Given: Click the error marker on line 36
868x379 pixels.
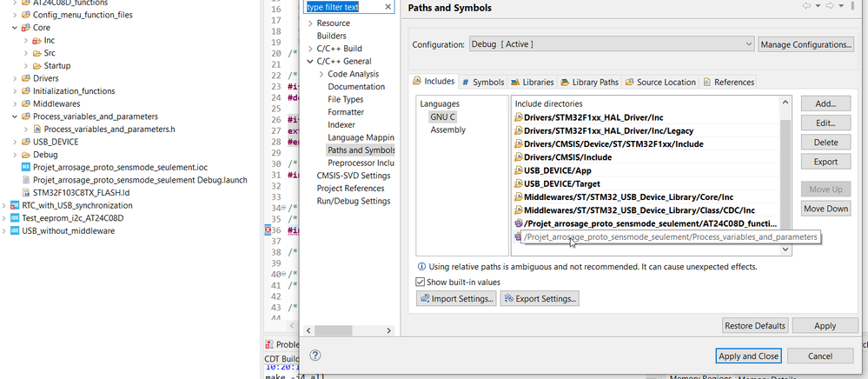Looking at the screenshot, I should 268,230.
